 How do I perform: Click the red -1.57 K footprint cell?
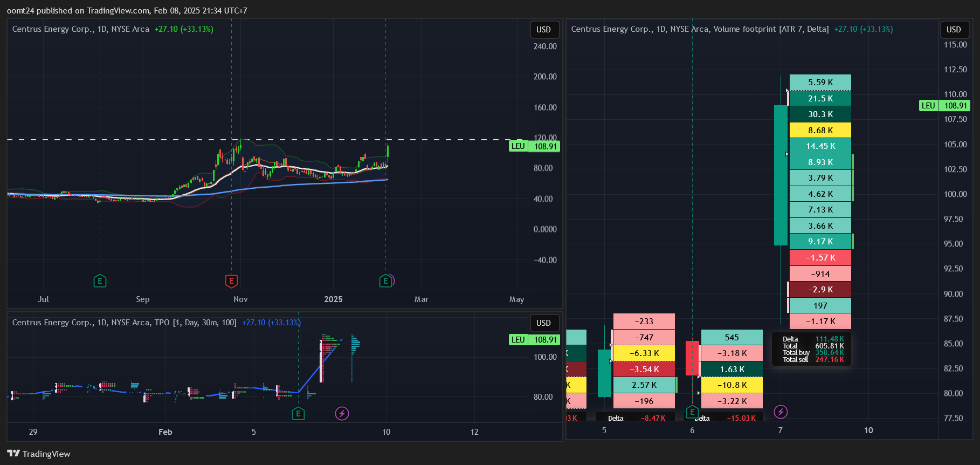pyautogui.click(x=820, y=258)
